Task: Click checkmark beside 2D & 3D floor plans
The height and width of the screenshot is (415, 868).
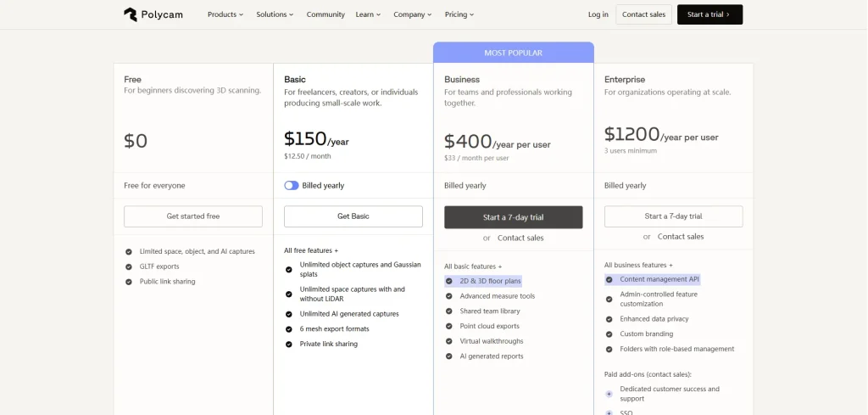Action: point(449,282)
